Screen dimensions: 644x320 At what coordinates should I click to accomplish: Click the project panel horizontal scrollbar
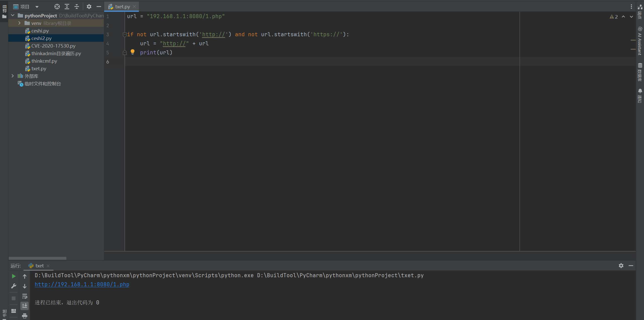tap(37, 258)
